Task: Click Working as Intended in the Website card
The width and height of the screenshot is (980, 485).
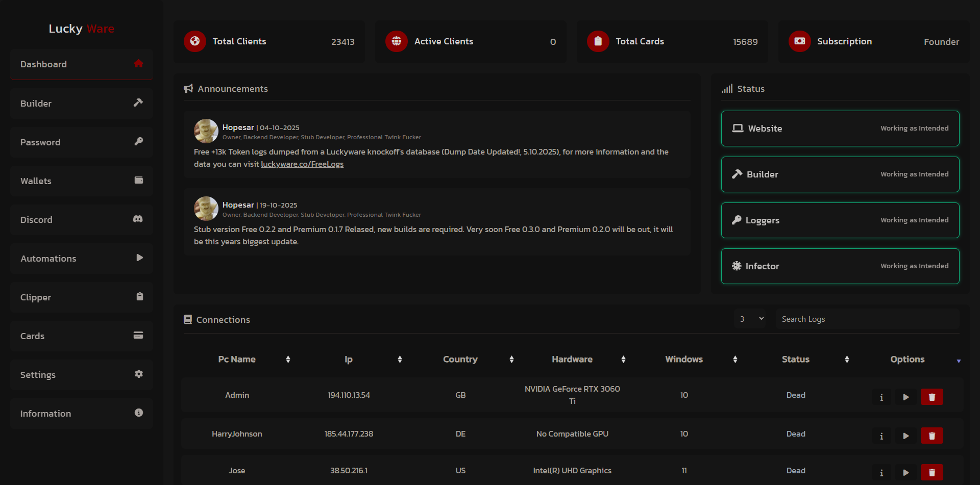Action: [x=915, y=129]
